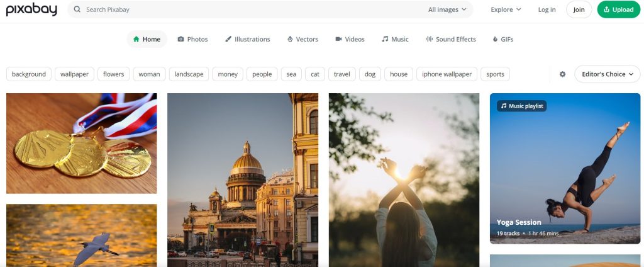This screenshot has width=644, height=267.
Task: Select the wallpaper tag chip
Action: click(x=74, y=74)
